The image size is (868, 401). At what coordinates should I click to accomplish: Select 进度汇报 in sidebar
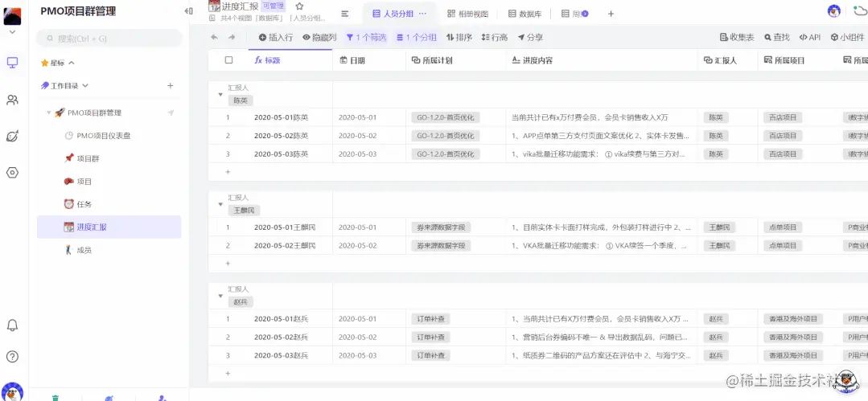109,227
